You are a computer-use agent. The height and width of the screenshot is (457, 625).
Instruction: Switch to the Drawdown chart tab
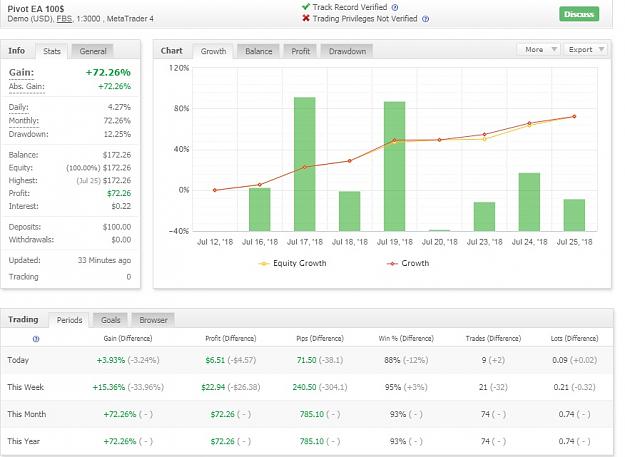coord(347,51)
